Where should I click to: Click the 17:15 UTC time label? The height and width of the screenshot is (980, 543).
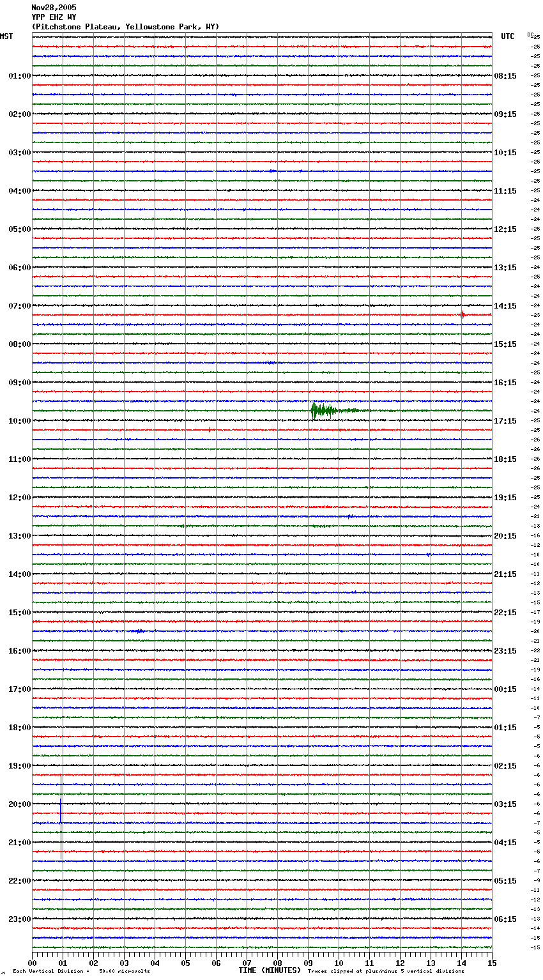click(505, 421)
